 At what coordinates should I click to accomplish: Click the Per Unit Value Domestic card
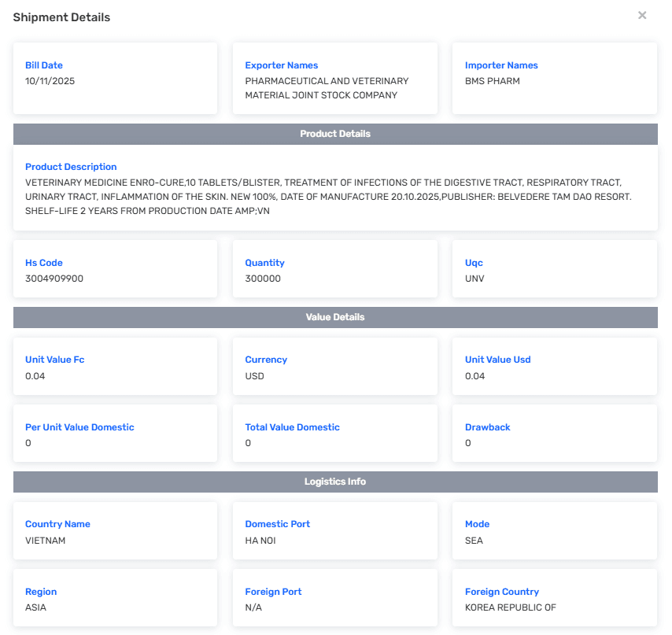coord(115,434)
